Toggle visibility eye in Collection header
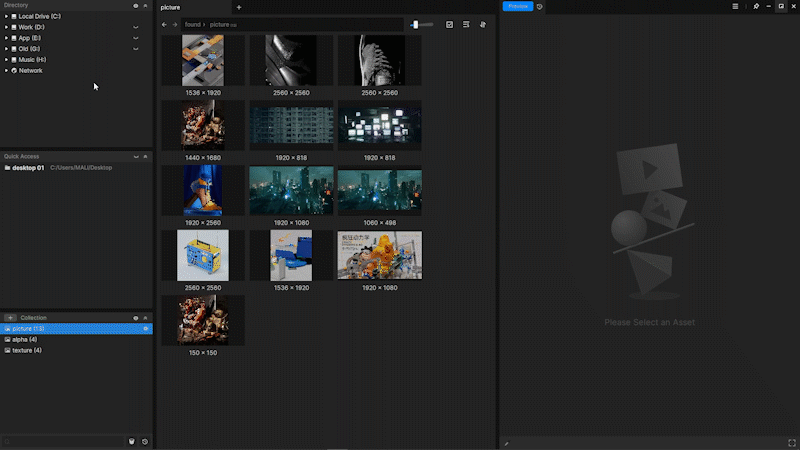 tap(136, 318)
